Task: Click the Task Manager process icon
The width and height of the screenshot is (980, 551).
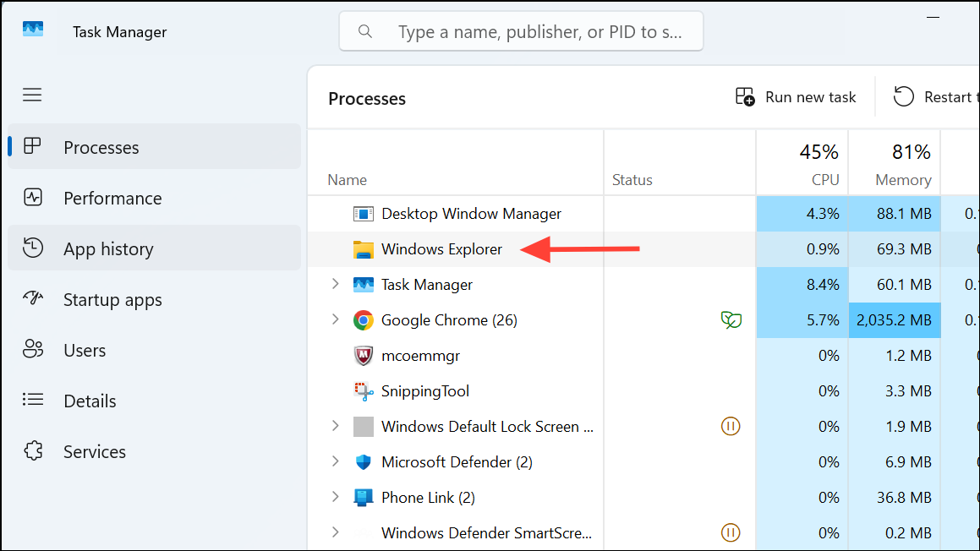Action: 363,285
